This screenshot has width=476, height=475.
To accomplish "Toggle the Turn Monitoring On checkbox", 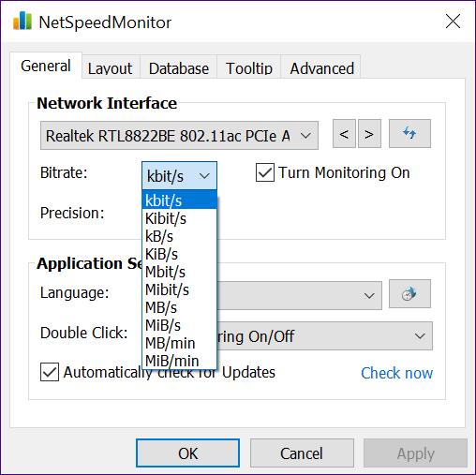I will (265, 172).
